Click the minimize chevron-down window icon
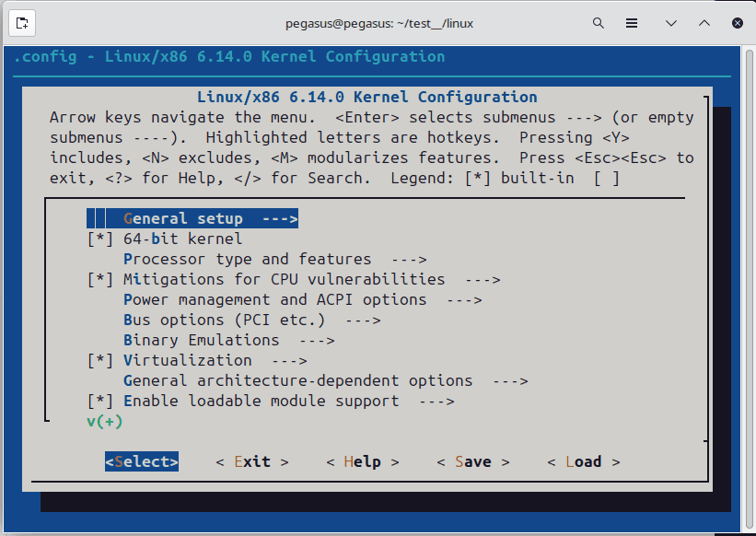The height and width of the screenshot is (536, 756). pyautogui.click(x=671, y=23)
